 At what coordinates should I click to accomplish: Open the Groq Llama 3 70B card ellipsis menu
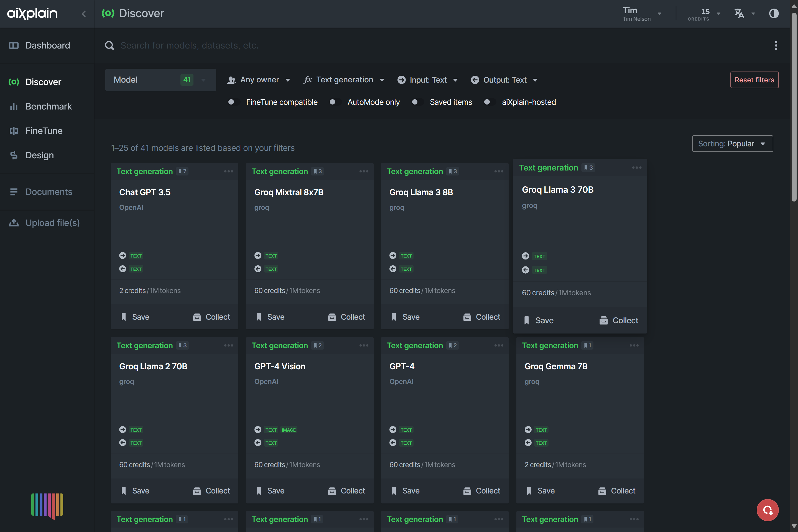637,168
